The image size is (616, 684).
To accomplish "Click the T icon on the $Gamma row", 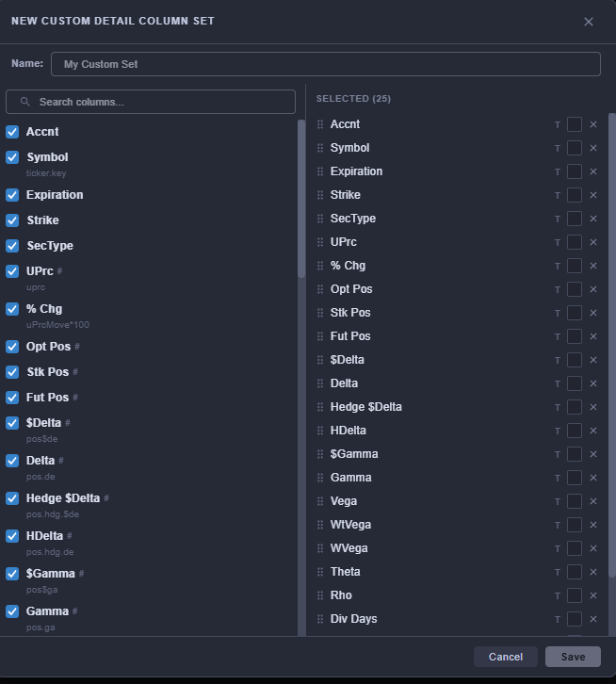I will coord(558,454).
